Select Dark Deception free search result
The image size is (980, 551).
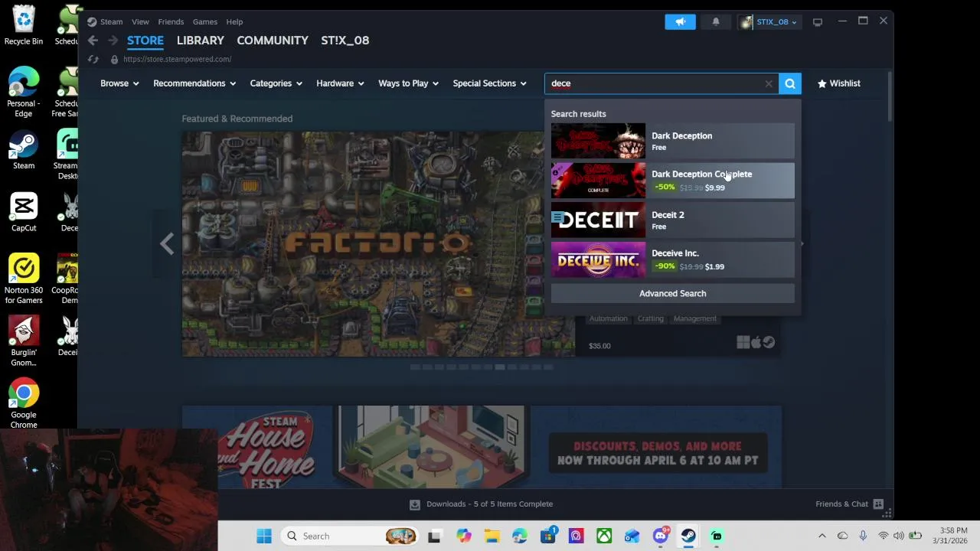pos(673,141)
